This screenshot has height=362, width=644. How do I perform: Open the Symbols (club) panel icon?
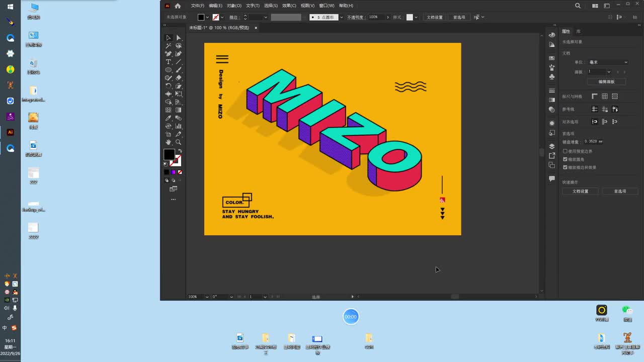coord(552,77)
